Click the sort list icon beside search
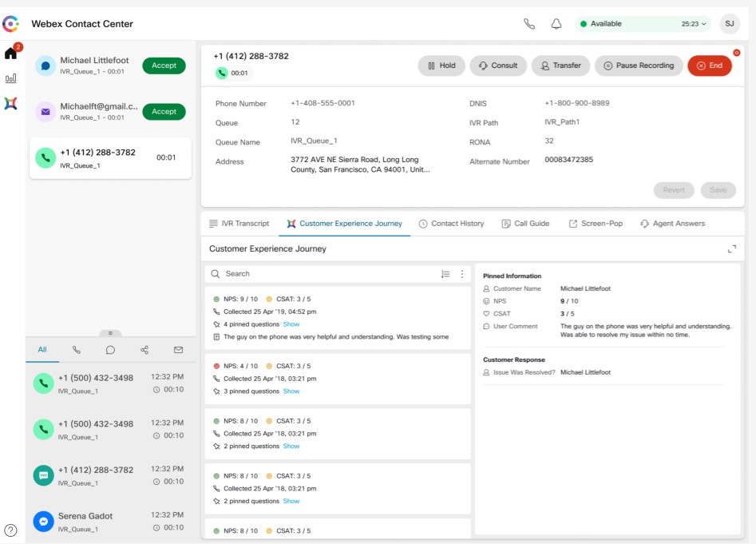The height and width of the screenshot is (544, 756). tap(445, 274)
